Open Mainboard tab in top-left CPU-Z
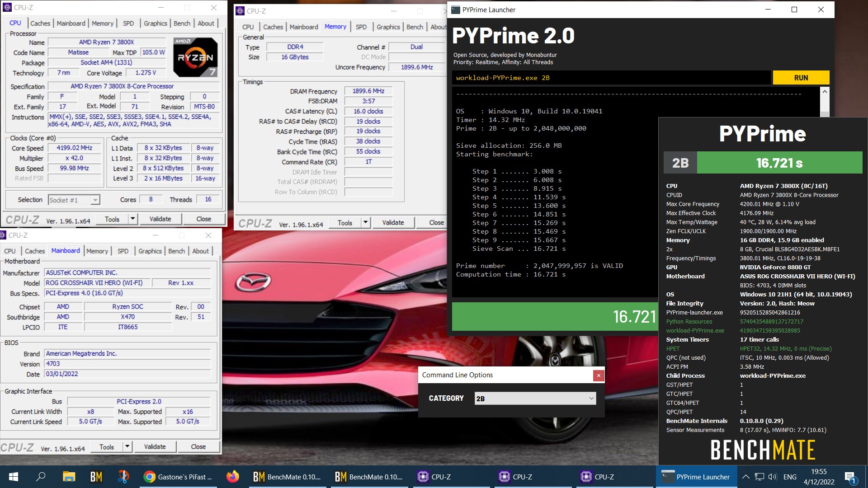The image size is (868, 488). pos(71,23)
